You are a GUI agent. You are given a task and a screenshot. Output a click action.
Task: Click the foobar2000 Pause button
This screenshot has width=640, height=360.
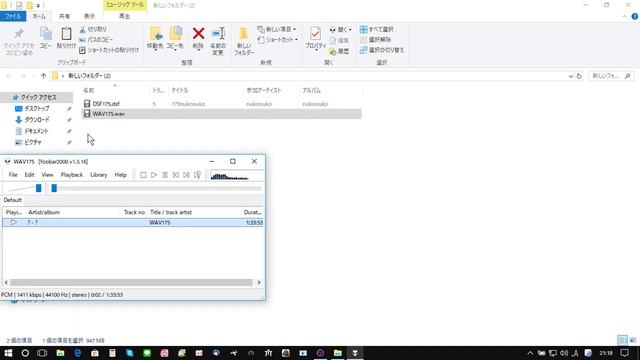(x=165, y=175)
